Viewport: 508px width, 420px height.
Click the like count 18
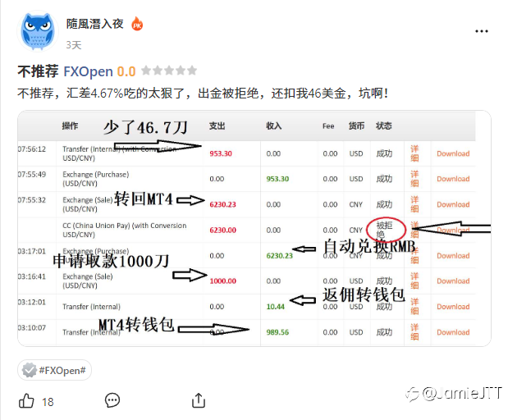coord(48,402)
